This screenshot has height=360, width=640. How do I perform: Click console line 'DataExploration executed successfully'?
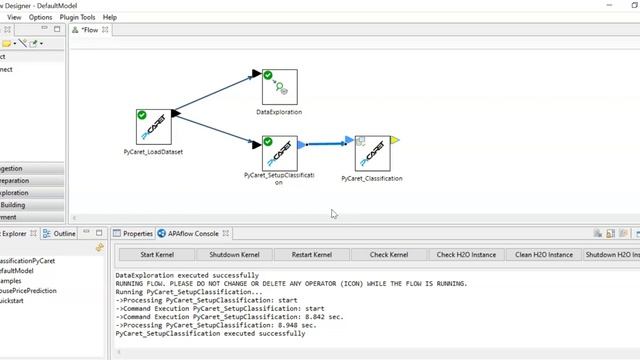pos(187,275)
